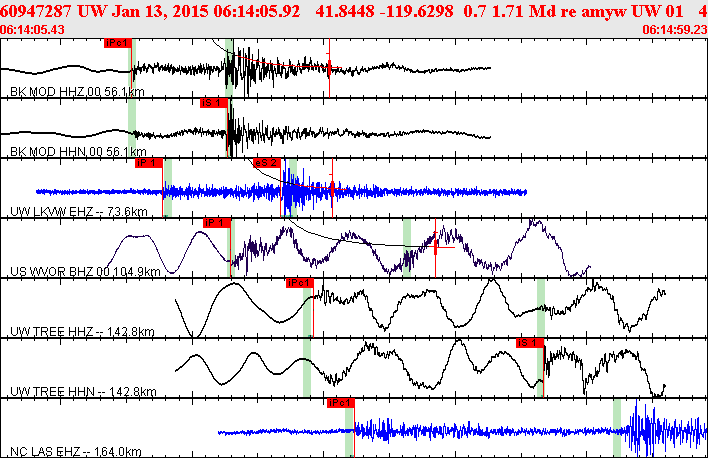Select the iPc1 pick flag on UW TREE HHZ
708x458 pixels.
[300, 283]
